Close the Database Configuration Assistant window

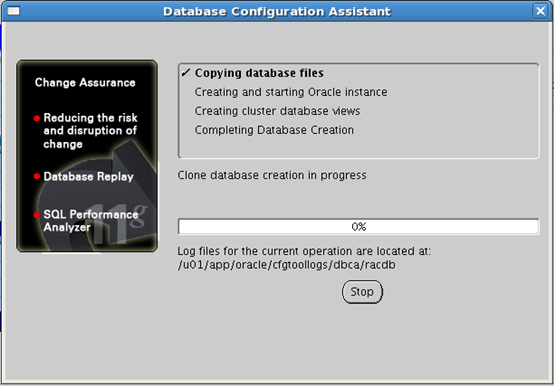[541, 11]
